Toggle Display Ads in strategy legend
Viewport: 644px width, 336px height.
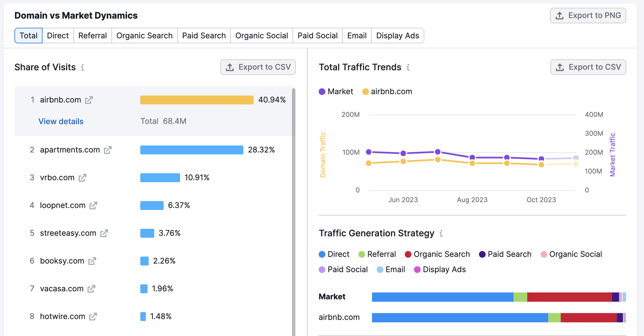point(440,269)
